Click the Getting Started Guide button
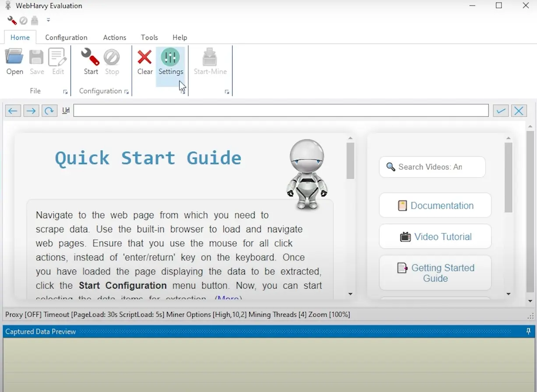This screenshot has height=392, width=537. point(435,273)
